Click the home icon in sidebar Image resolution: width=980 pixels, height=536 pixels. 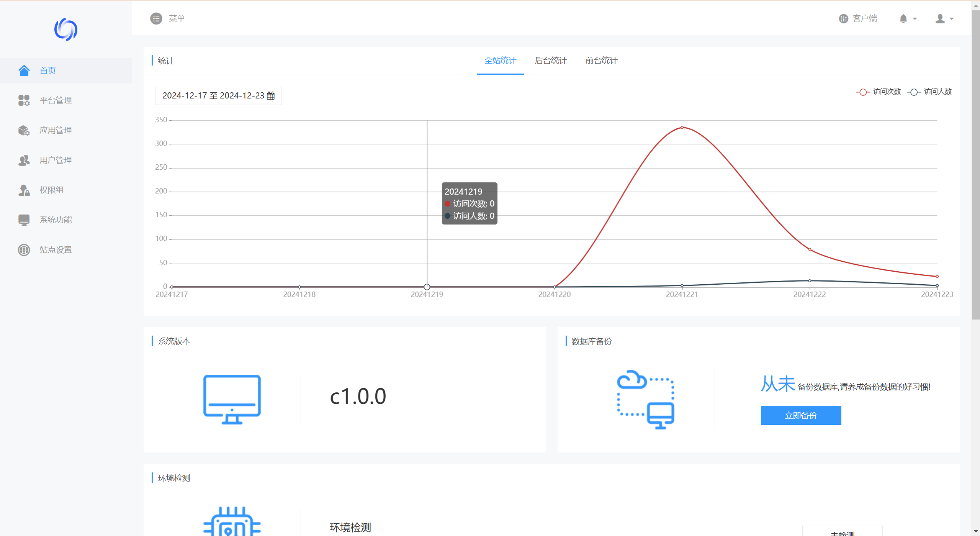click(24, 70)
